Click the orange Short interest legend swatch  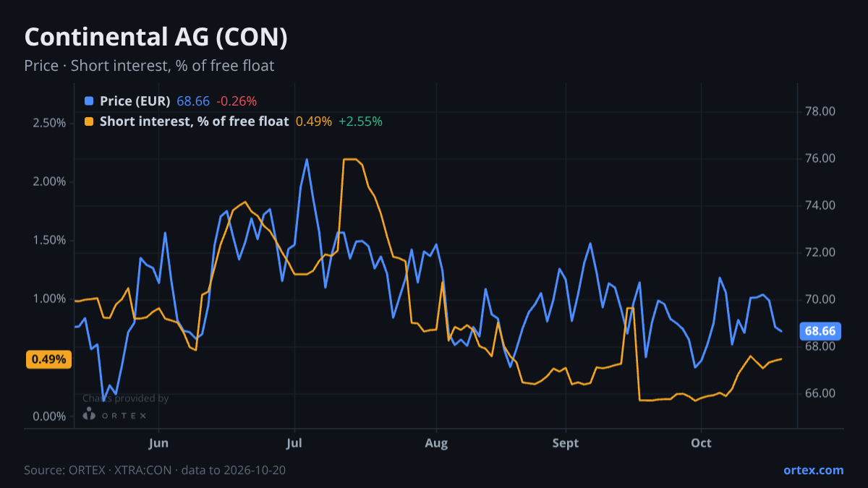(89, 121)
